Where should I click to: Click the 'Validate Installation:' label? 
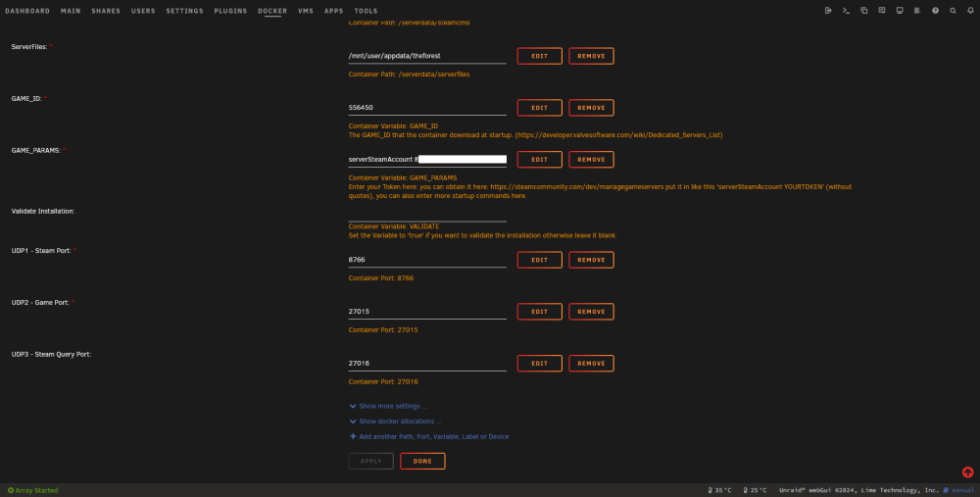(42, 212)
